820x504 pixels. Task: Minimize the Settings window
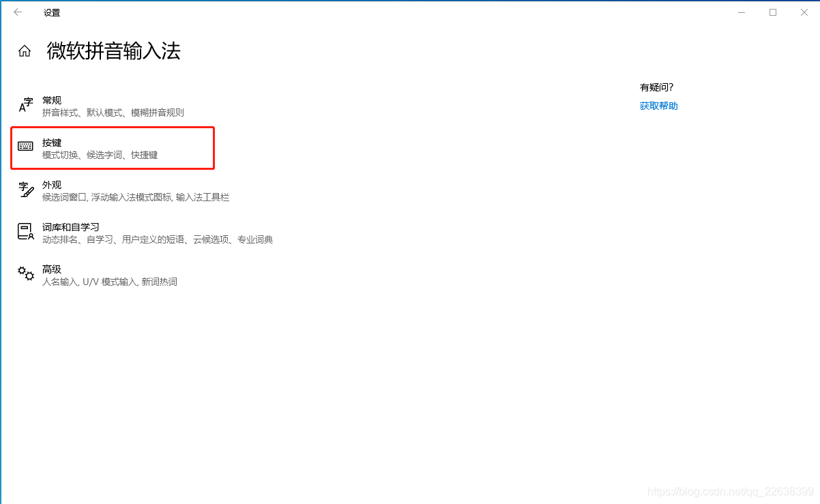(742, 12)
